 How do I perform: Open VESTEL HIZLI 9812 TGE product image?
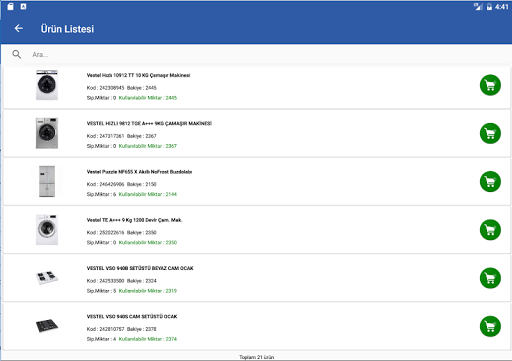click(x=47, y=133)
